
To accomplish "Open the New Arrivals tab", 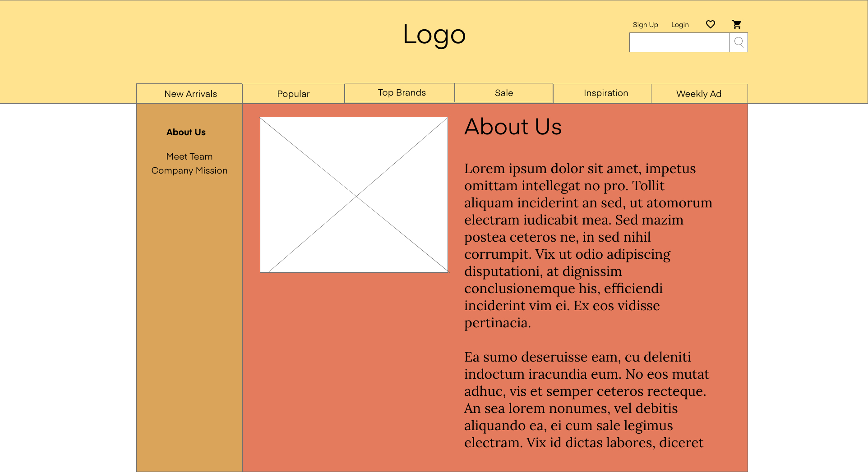I will pos(190,94).
